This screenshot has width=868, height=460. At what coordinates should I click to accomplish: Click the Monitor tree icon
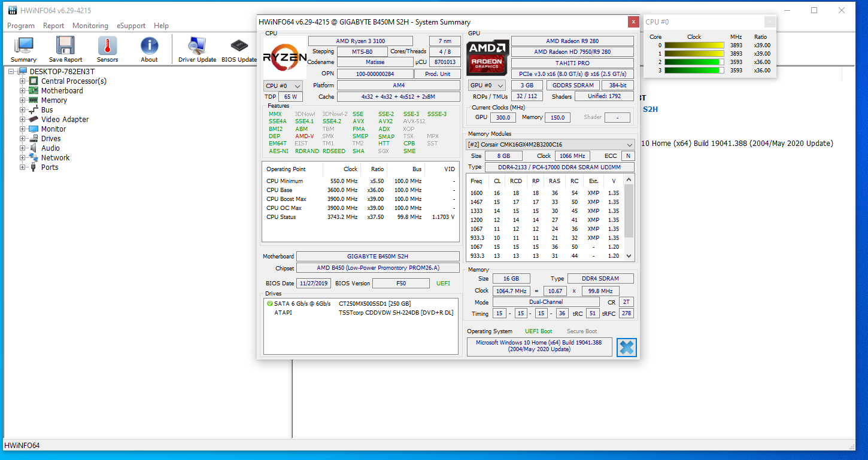coord(34,129)
